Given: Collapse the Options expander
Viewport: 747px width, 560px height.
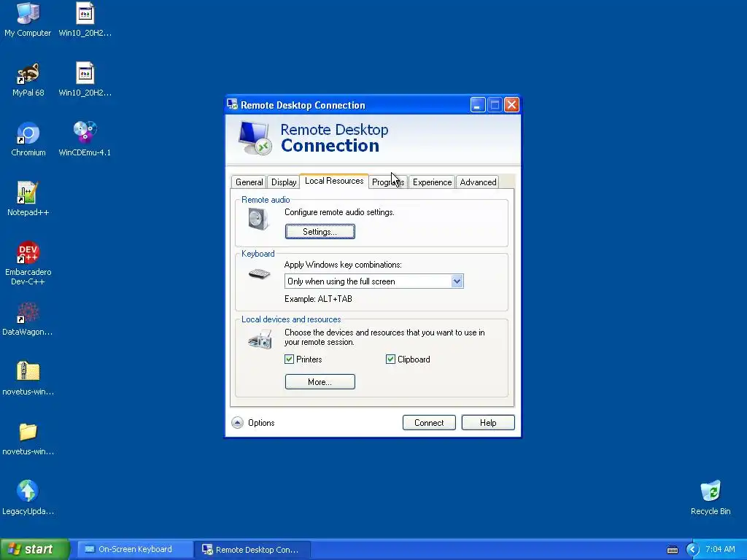Looking at the screenshot, I should coord(237,422).
